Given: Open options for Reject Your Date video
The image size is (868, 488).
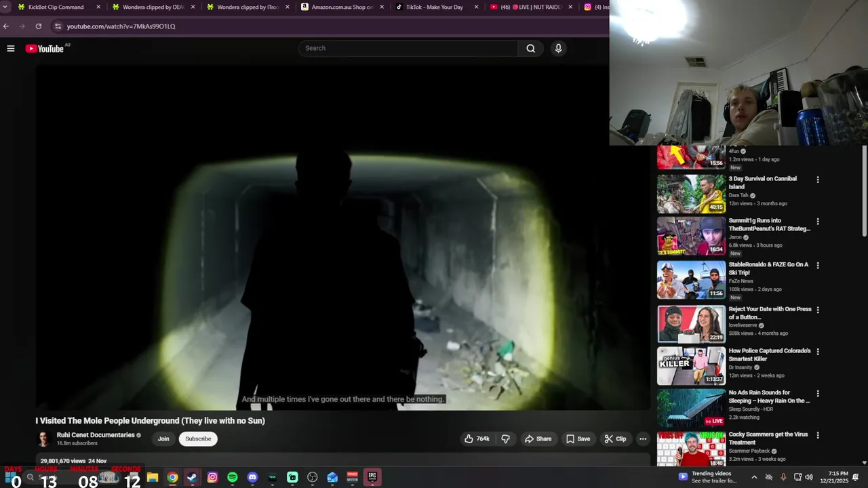Looking at the screenshot, I should [x=818, y=310].
